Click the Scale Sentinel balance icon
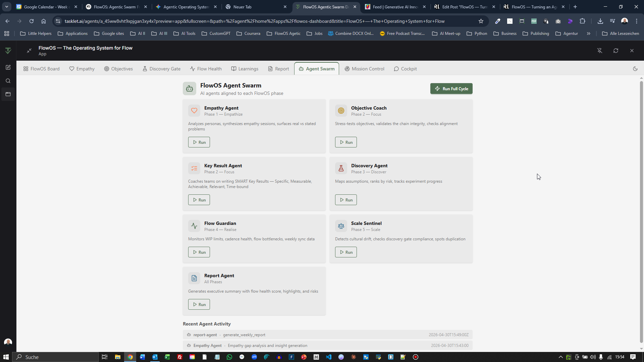The image size is (644, 362). pyautogui.click(x=341, y=226)
